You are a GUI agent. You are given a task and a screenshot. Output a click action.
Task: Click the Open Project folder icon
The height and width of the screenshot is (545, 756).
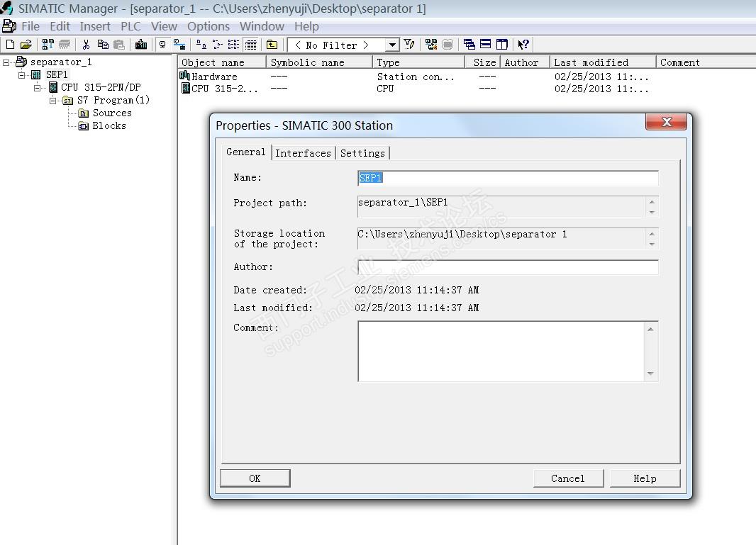coord(26,45)
